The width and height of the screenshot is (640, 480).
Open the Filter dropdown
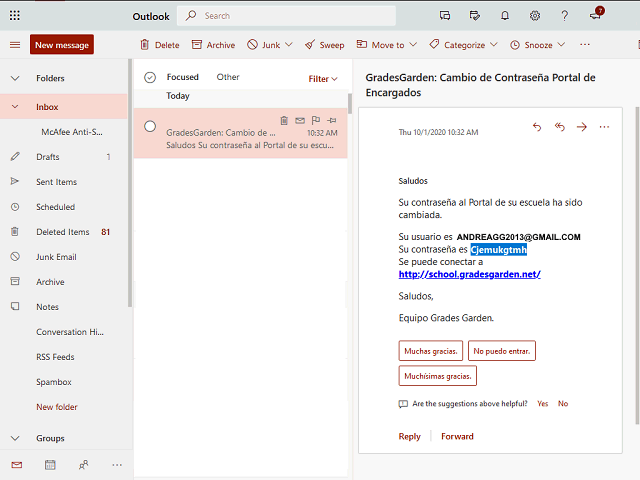click(323, 79)
